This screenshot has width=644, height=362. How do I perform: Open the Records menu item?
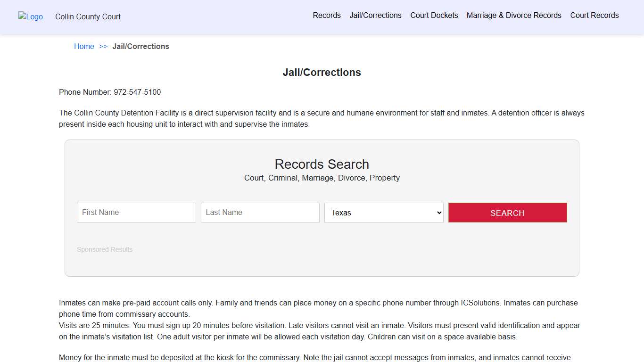pyautogui.click(x=326, y=15)
